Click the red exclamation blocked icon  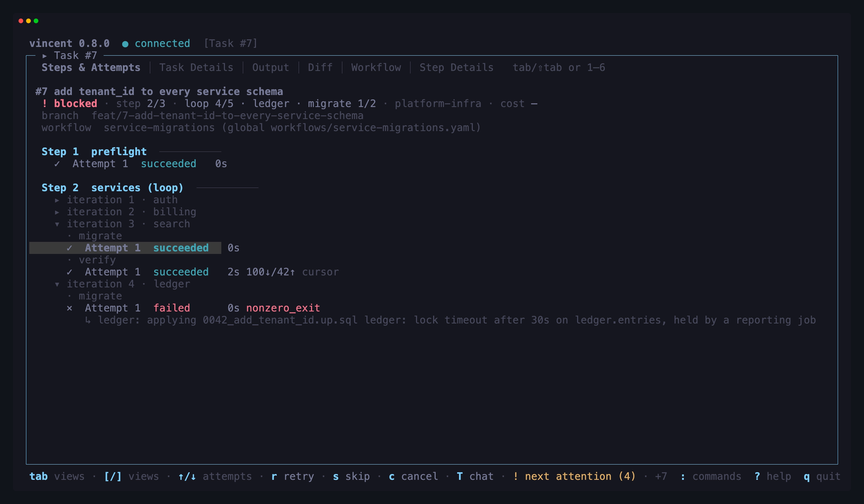tap(45, 104)
